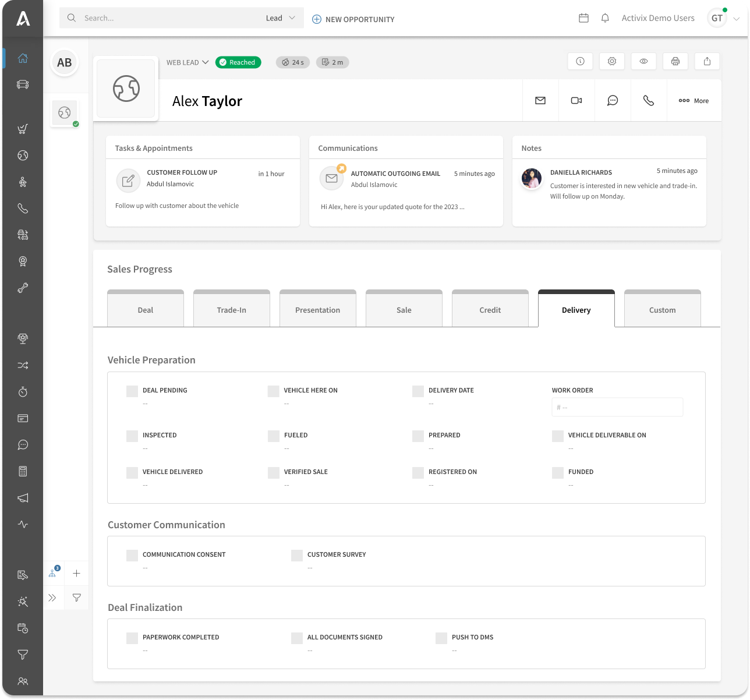The width and height of the screenshot is (750, 700).
Task: Enable the Vehicle Delivered checkbox
Action: [x=132, y=472]
